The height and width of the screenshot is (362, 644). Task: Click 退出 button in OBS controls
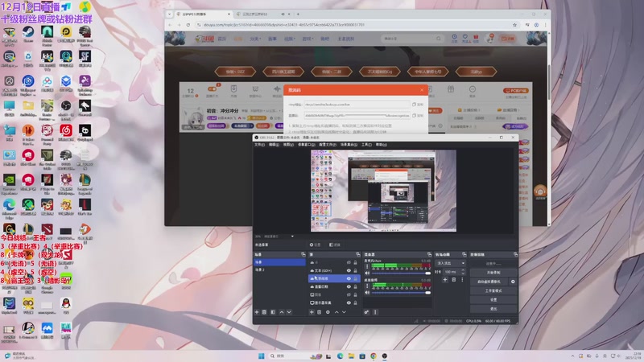tap(493, 309)
